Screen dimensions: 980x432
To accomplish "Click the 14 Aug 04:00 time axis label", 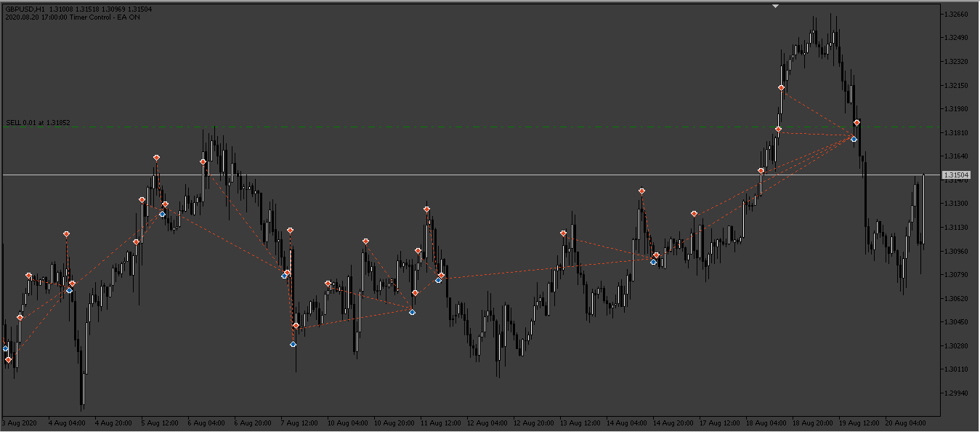I will pyautogui.click(x=626, y=423).
